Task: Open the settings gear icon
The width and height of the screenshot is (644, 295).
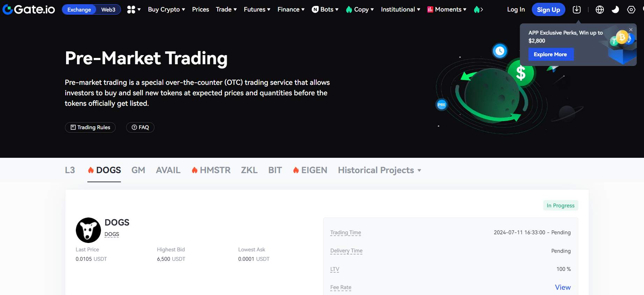Action: [631, 9]
